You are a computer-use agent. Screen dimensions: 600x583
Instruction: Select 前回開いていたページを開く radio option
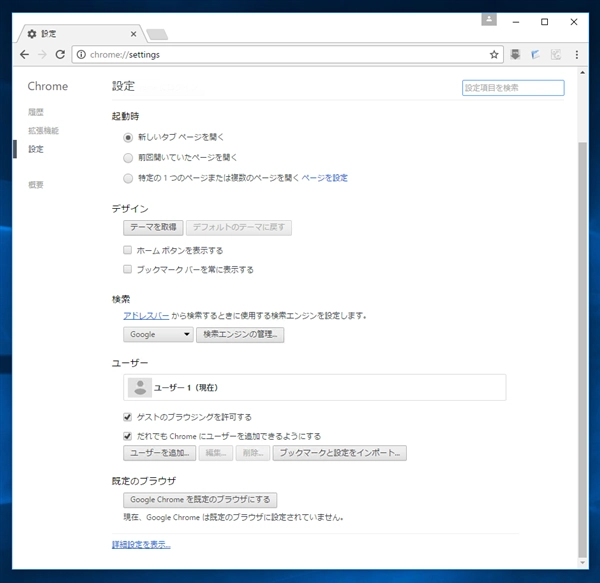[x=128, y=158]
